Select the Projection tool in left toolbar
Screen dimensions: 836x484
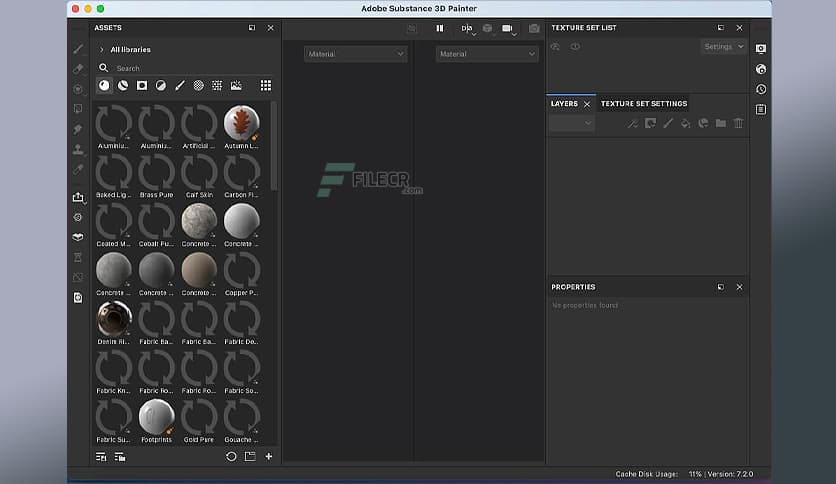78,89
